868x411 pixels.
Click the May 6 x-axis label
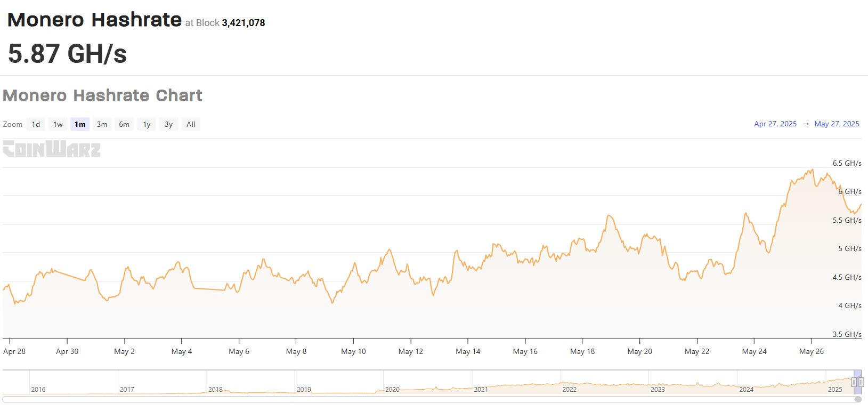[x=239, y=351]
